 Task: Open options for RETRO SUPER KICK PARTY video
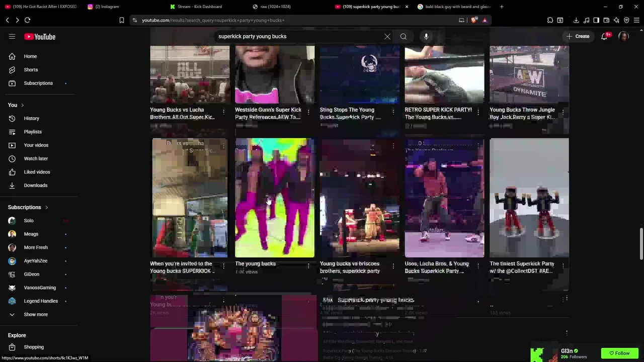(478, 112)
